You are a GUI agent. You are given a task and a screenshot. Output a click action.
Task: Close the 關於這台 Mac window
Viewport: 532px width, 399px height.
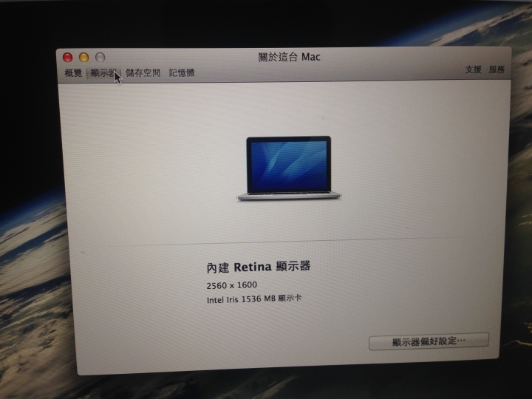pos(67,58)
